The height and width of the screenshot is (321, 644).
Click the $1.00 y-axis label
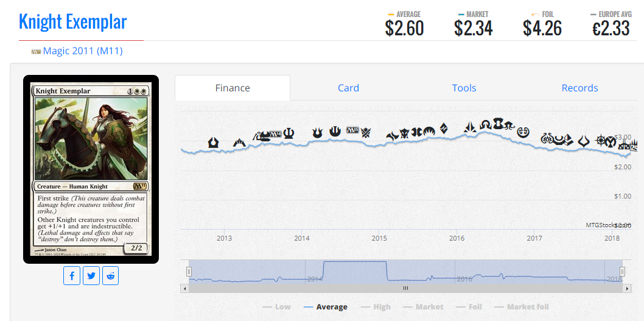(623, 196)
